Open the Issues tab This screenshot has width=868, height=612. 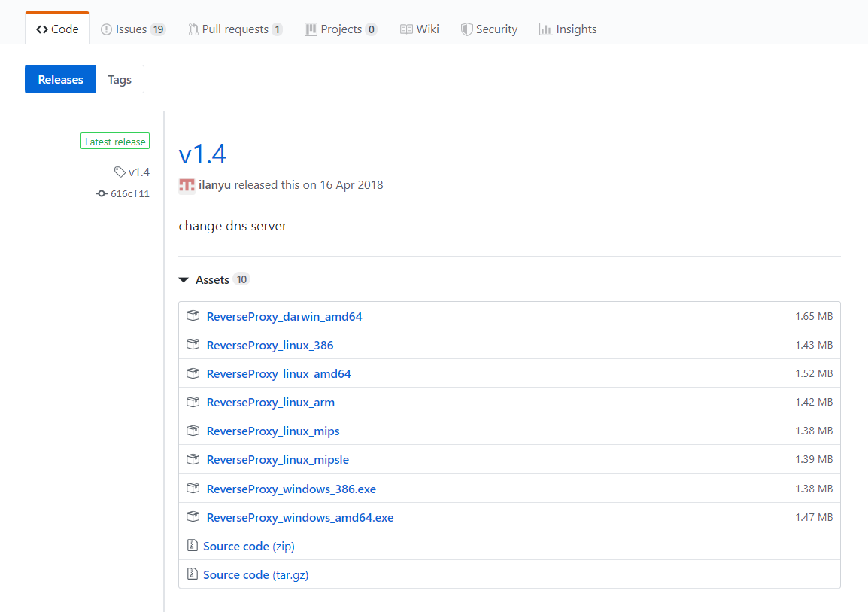(132, 29)
